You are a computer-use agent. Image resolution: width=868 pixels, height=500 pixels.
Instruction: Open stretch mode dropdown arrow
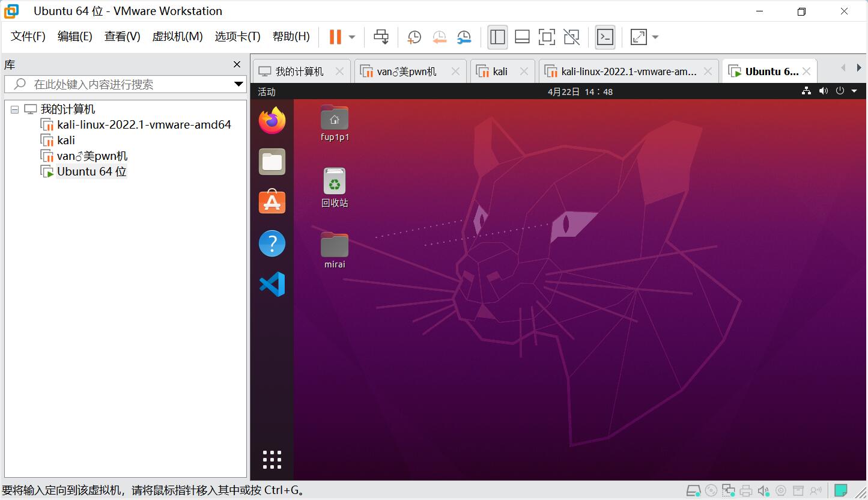tap(655, 37)
